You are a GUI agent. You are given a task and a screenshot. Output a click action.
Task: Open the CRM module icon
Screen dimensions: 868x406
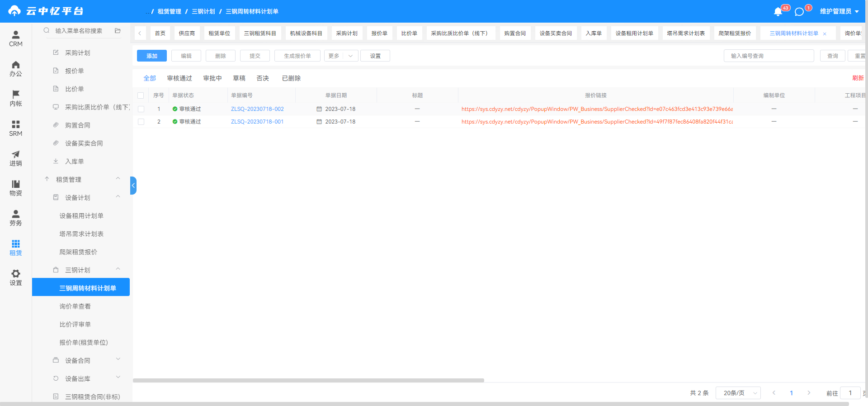pyautogui.click(x=16, y=35)
